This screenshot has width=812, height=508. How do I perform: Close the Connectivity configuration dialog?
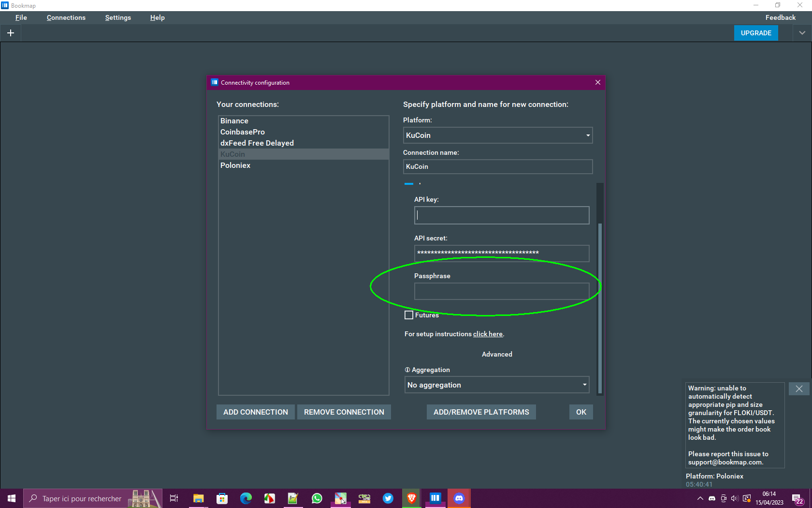(598, 82)
